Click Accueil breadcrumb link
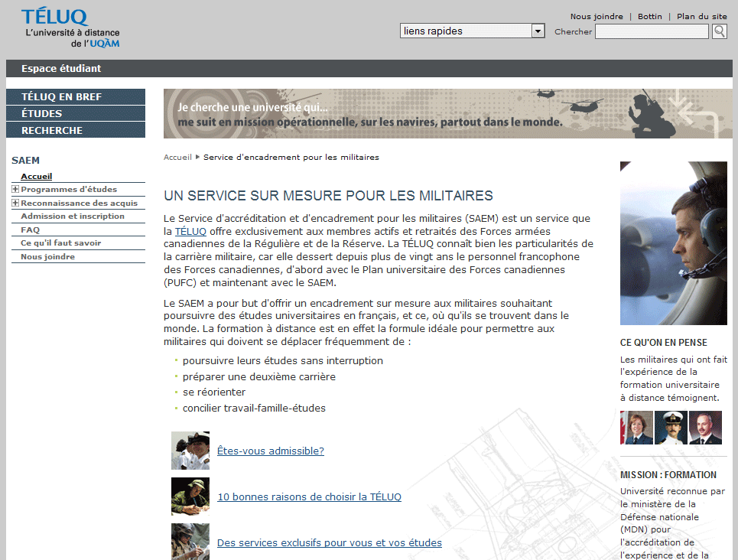This screenshot has width=738, height=560. click(x=177, y=158)
